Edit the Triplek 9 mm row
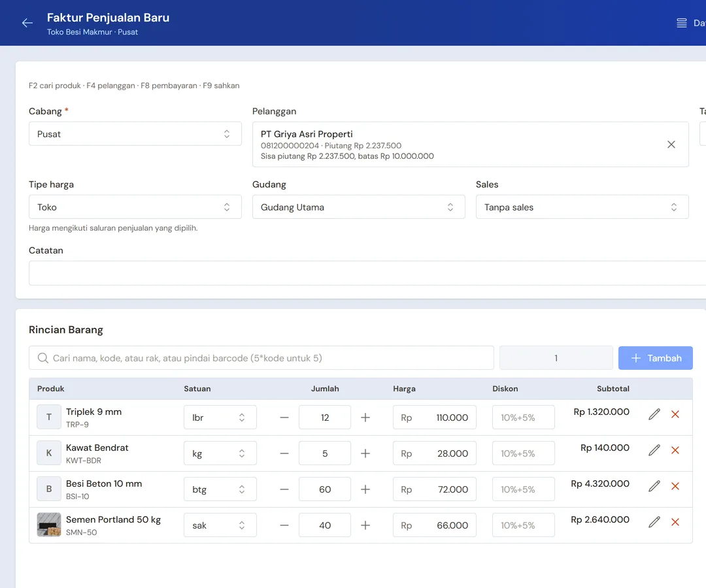706x588 pixels. pyautogui.click(x=654, y=414)
